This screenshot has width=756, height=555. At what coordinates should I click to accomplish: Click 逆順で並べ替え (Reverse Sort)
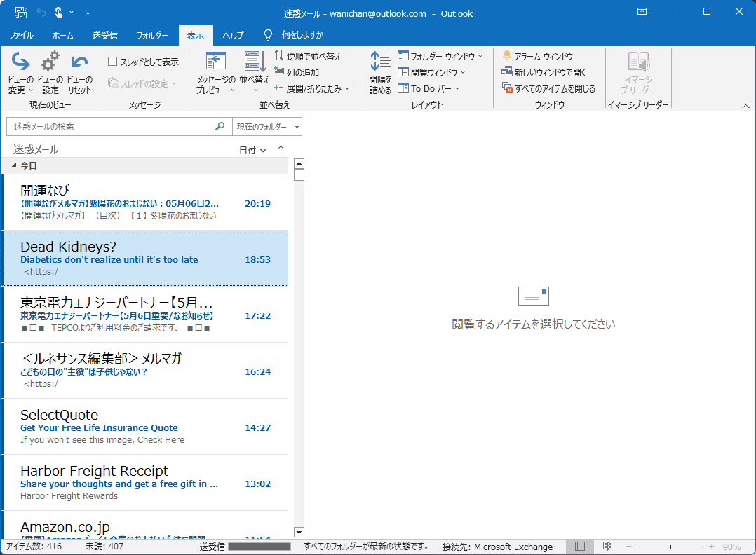click(308, 56)
